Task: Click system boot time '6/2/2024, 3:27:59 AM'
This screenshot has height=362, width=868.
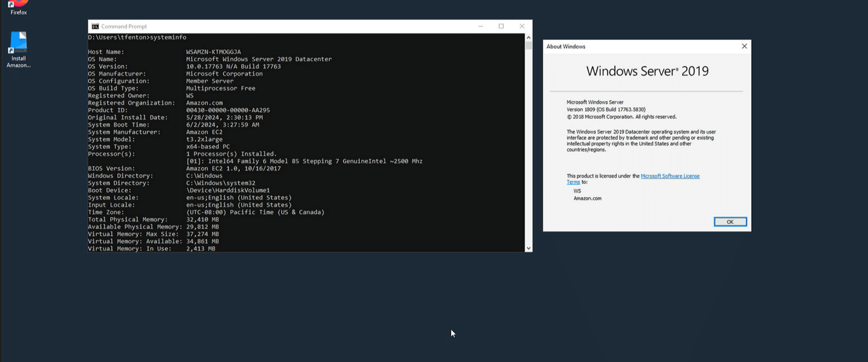Action: pyautogui.click(x=222, y=125)
